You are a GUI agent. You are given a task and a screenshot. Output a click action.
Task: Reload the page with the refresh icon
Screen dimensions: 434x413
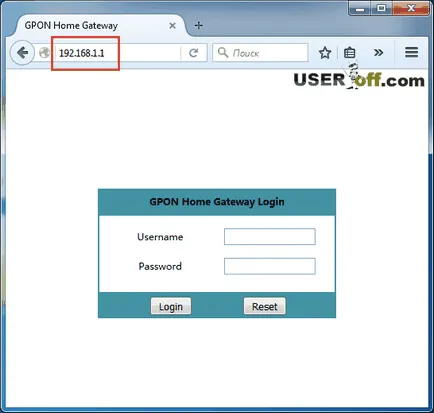click(194, 53)
